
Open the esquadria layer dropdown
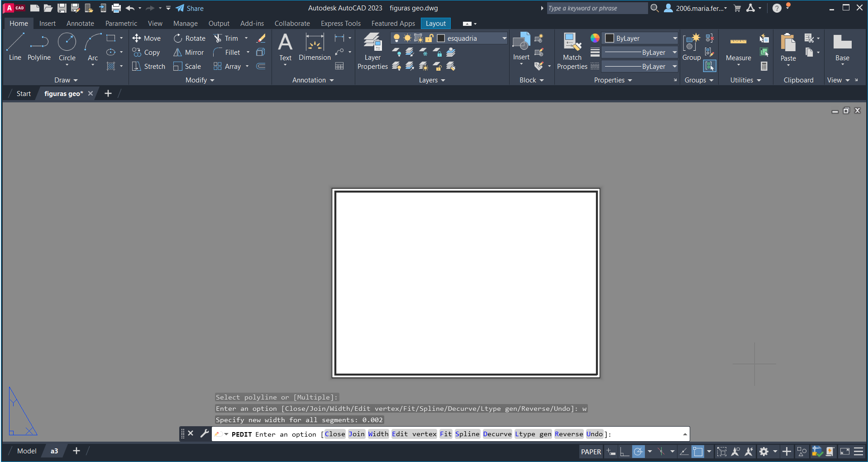tap(504, 38)
